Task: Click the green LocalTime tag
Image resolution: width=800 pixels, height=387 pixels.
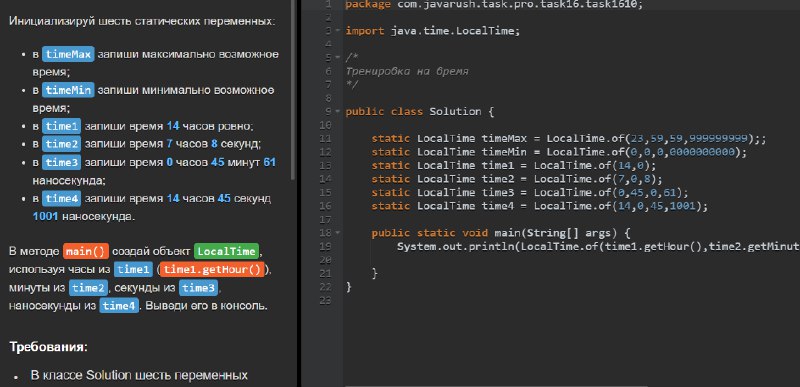Action: pos(227,252)
